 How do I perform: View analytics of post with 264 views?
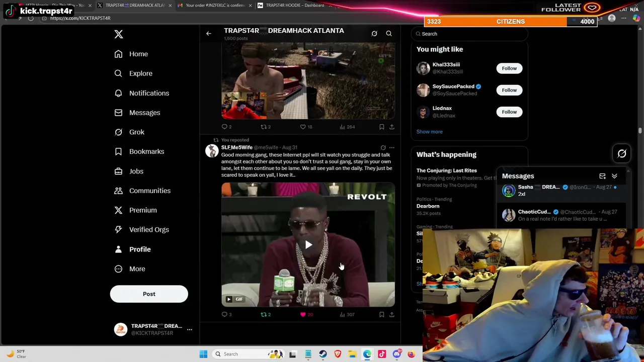click(x=347, y=127)
